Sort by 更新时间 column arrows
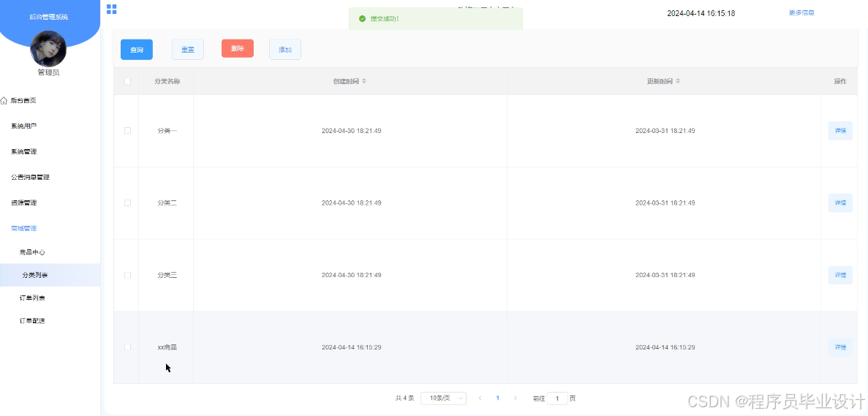 (x=678, y=81)
